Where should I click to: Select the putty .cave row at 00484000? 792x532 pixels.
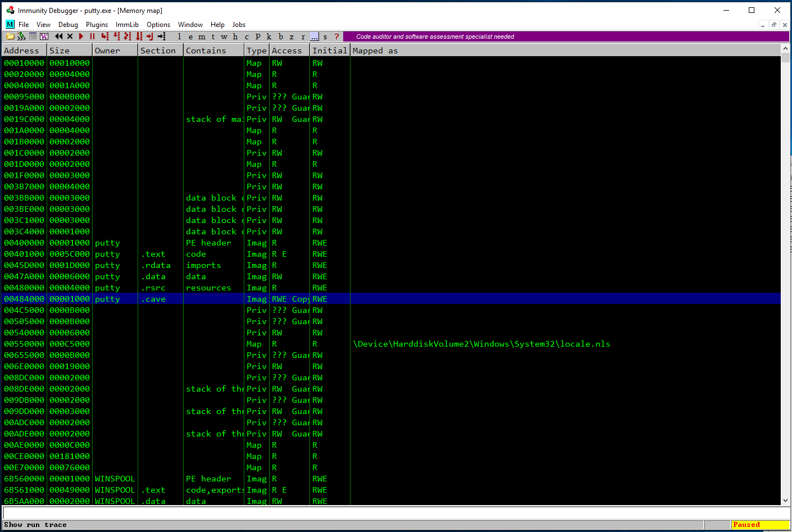(x=391, y=299)
